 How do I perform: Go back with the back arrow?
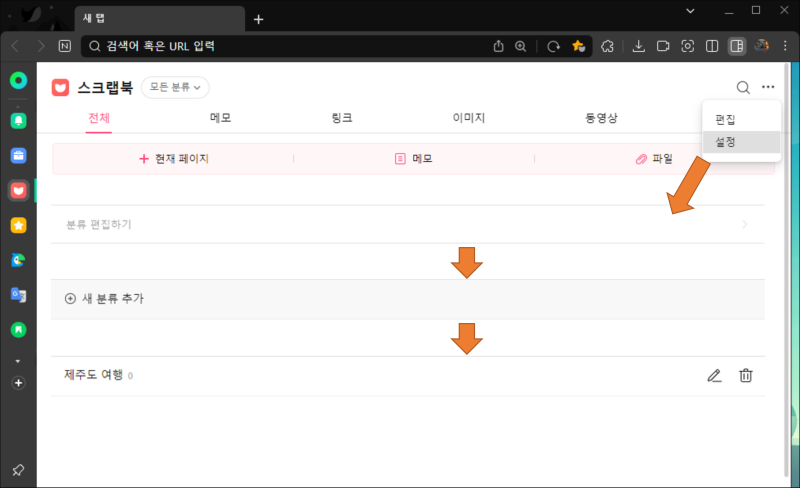tap(15, 46)
